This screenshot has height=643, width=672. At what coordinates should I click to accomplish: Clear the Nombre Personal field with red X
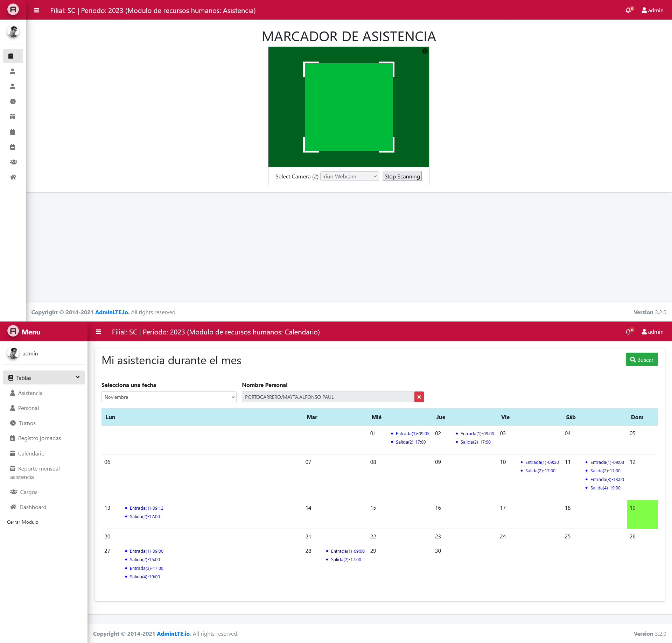(x=419, y=397)
